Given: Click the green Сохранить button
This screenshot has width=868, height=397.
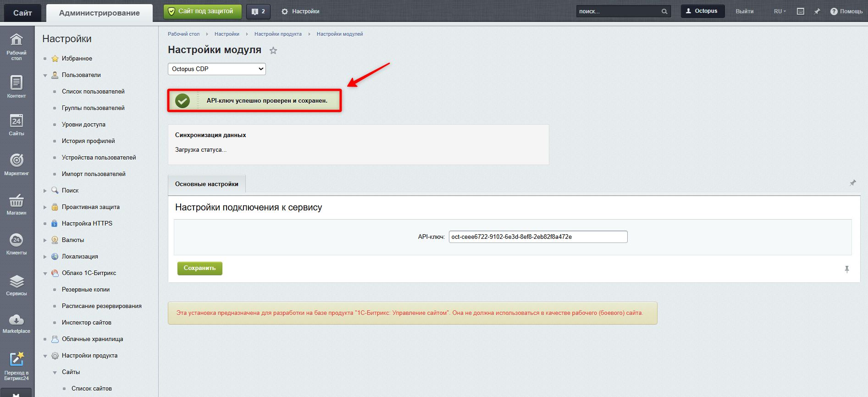Looking at the screenshot, I should tap(200, 268).
